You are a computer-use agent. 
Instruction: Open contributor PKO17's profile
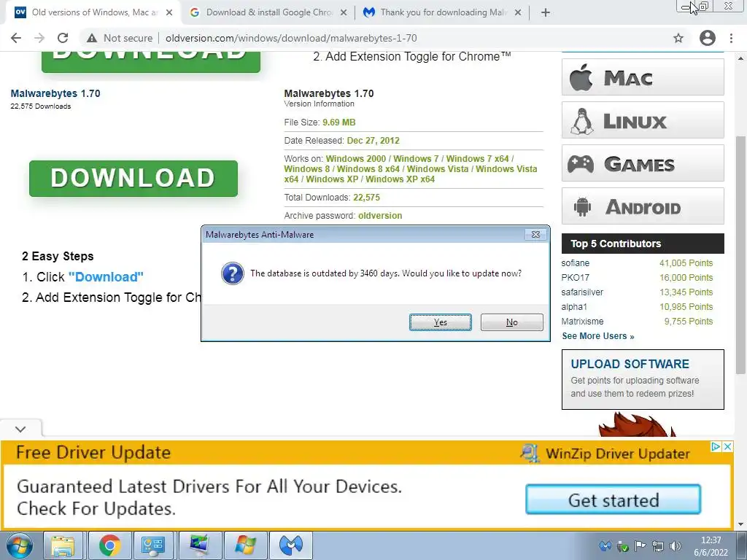click(x=575, y=278)
